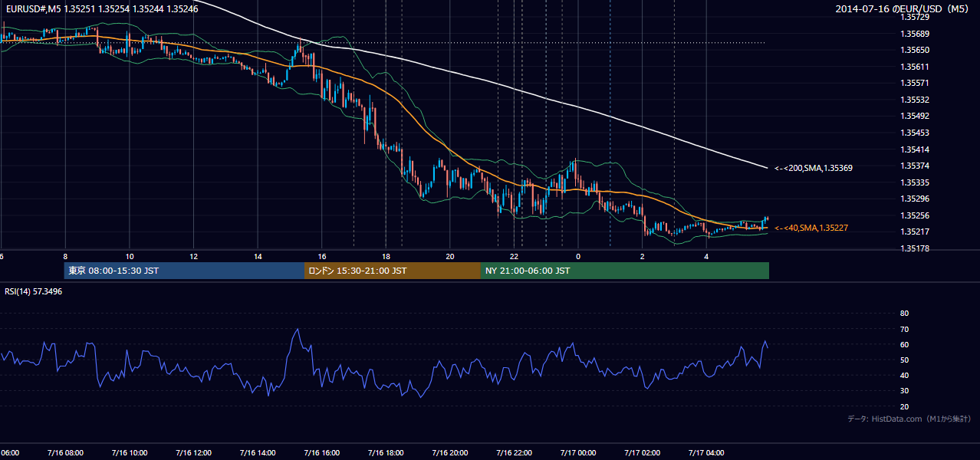The image size is (980, 460).
Task: Click the 1.35453 price axis label
Action: coord(915,133)
